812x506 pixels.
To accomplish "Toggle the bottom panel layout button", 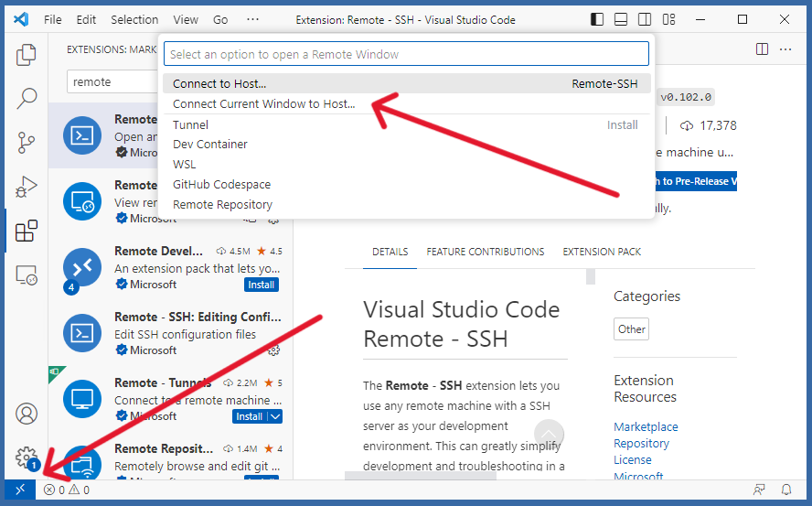I will (621, 19).
